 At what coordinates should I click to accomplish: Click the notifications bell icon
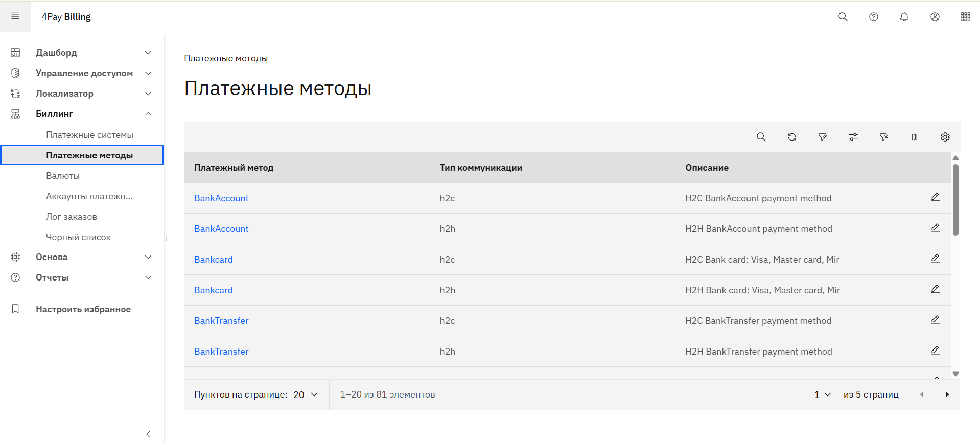coord(904,17)
